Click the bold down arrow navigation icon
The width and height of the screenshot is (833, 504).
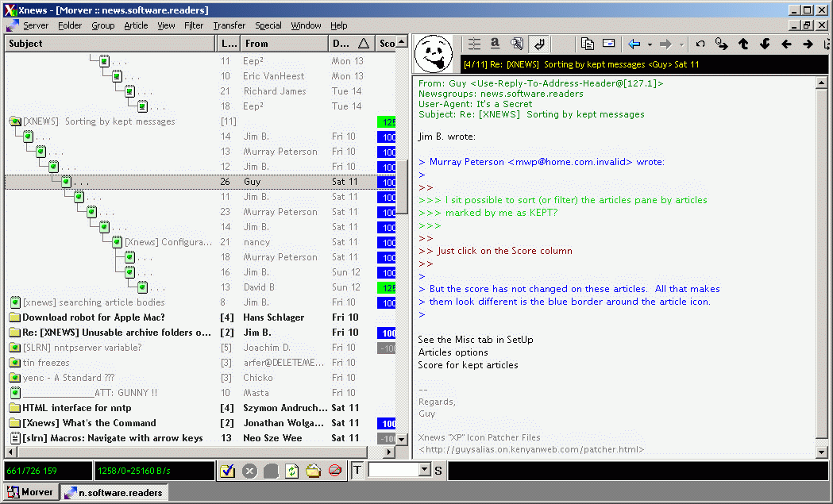(x=765, y=44)
